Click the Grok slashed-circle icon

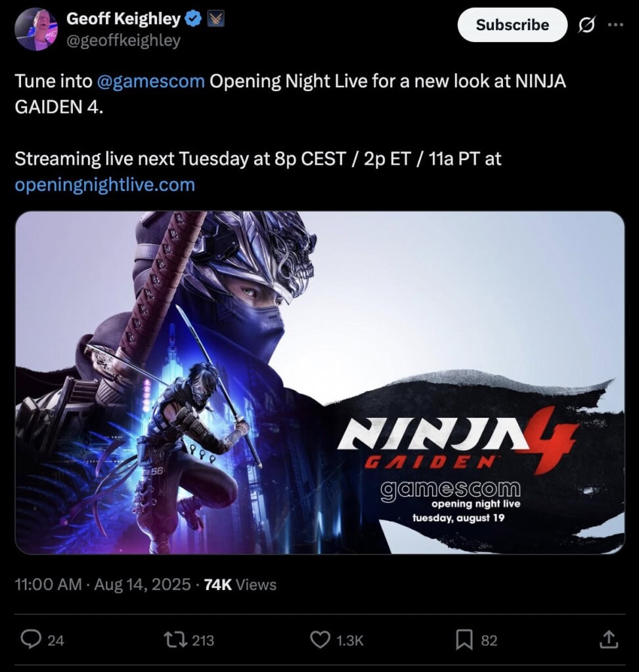click(x=586, y=26)
